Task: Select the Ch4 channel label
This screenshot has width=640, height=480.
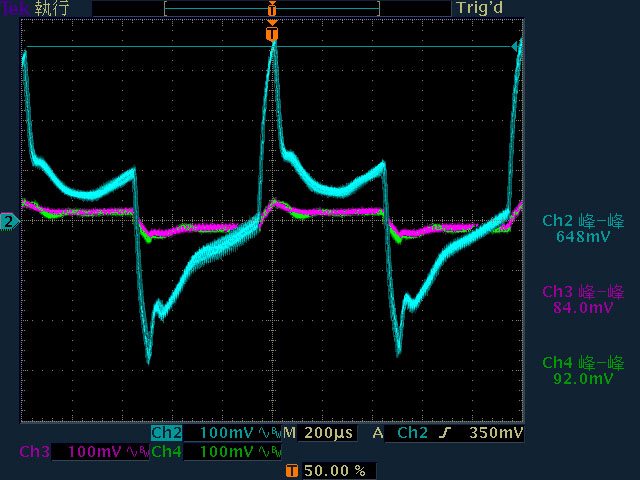Action: tap(166, 452)
